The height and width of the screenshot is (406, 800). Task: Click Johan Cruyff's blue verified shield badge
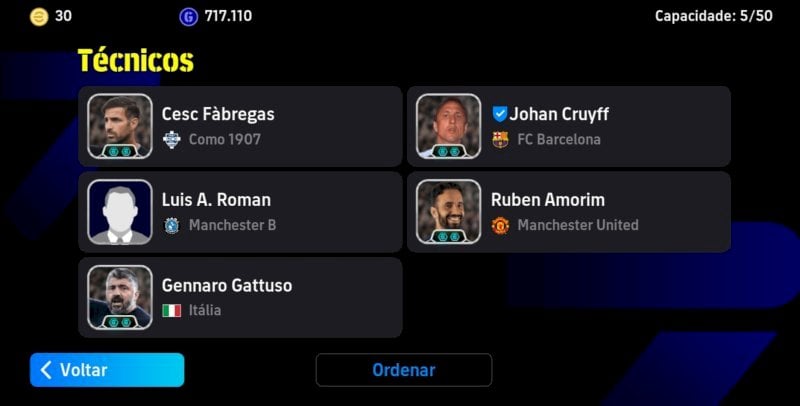(x=499, y=114)
